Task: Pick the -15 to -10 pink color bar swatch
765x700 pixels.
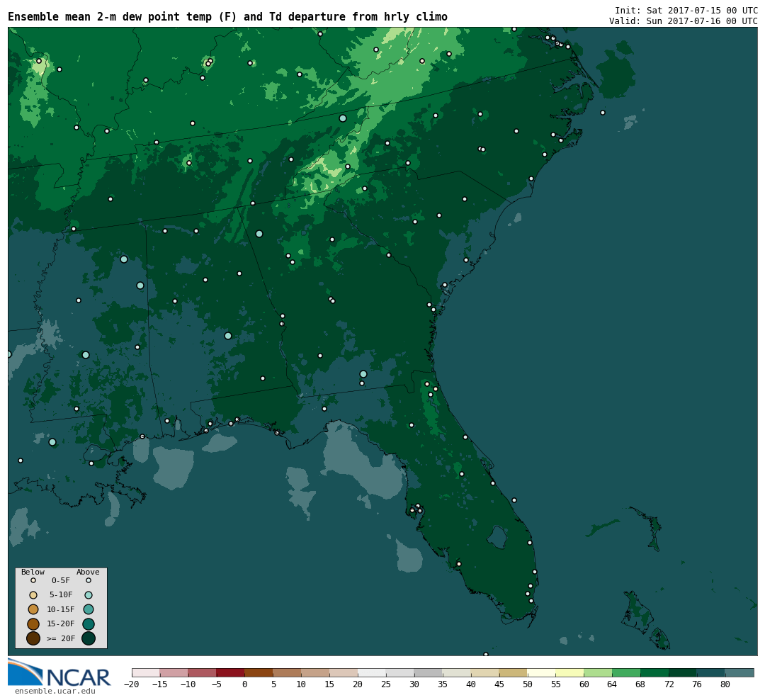Action: (174, 672)
